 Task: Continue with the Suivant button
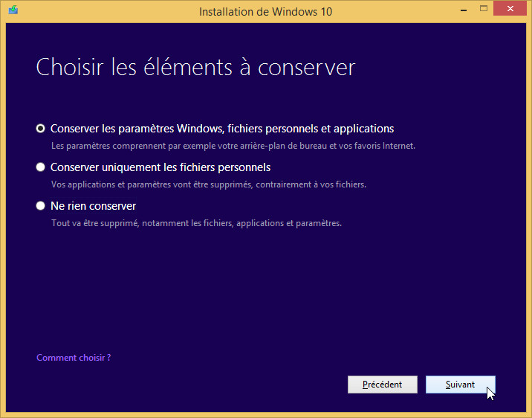461,385
